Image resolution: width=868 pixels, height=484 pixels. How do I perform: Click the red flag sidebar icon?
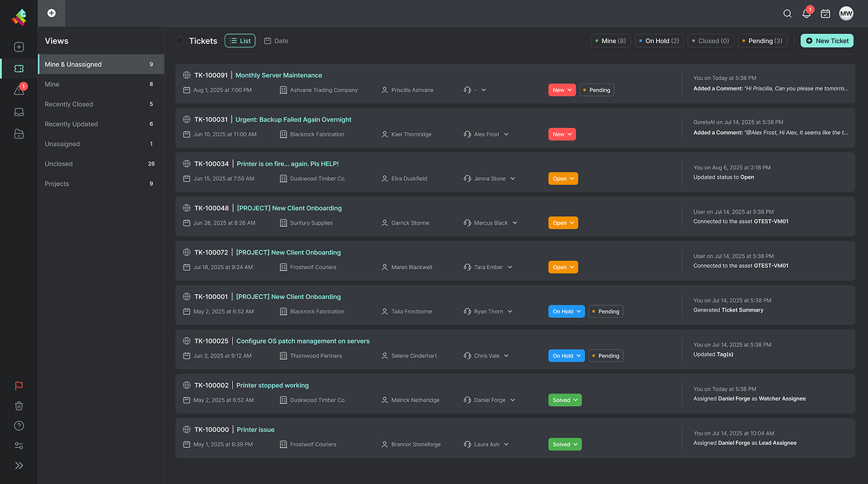(x=19, y=386)
